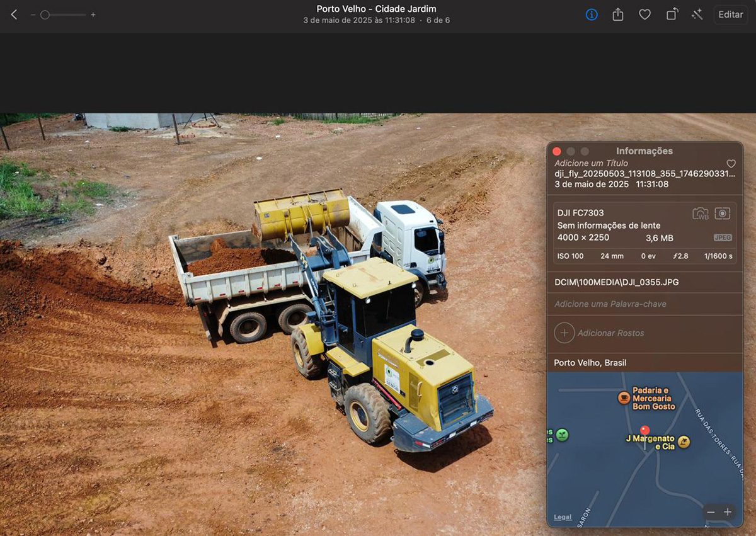Zoom in the map with plus button
This screenshot has width=756, height=536.
click(x=728, y=512)
